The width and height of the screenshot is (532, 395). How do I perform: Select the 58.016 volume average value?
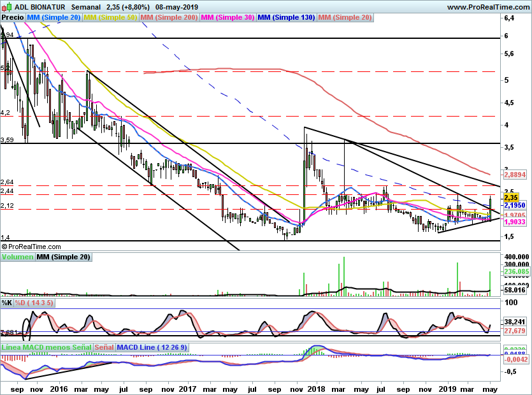click(515, 290)
